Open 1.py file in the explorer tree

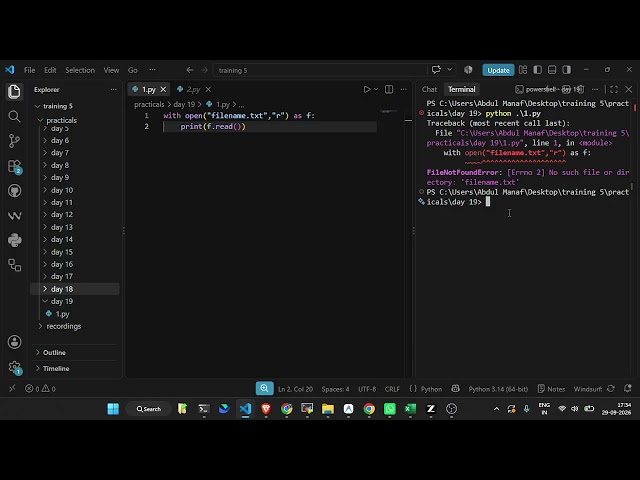[62, 314]
